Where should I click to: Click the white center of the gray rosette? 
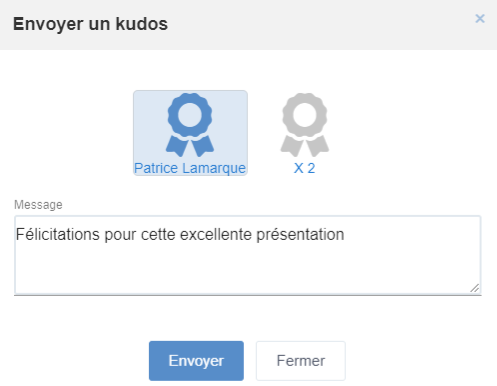coord(305,114)
